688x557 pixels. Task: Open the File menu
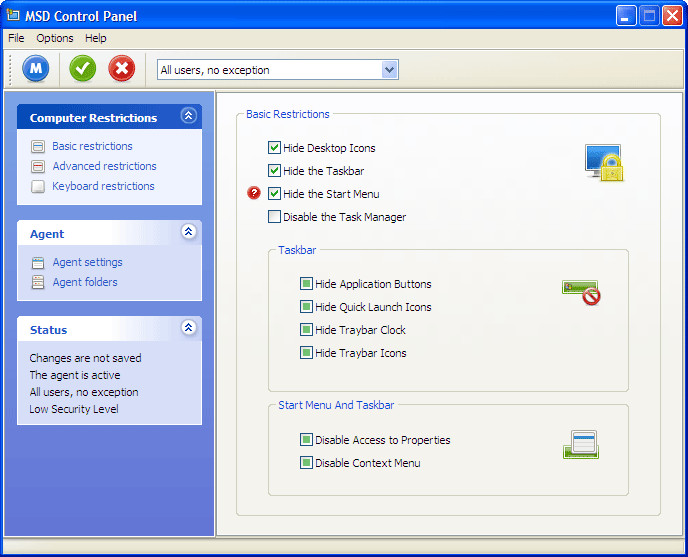pos(15,38)
